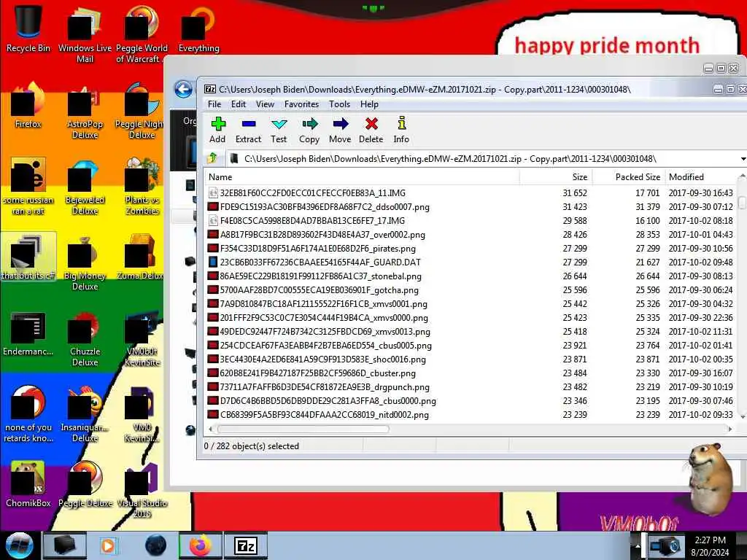Viewport: 747px width, 560px height.
Task: Click the Extract toolbar button
Action: tap(248, 130)
